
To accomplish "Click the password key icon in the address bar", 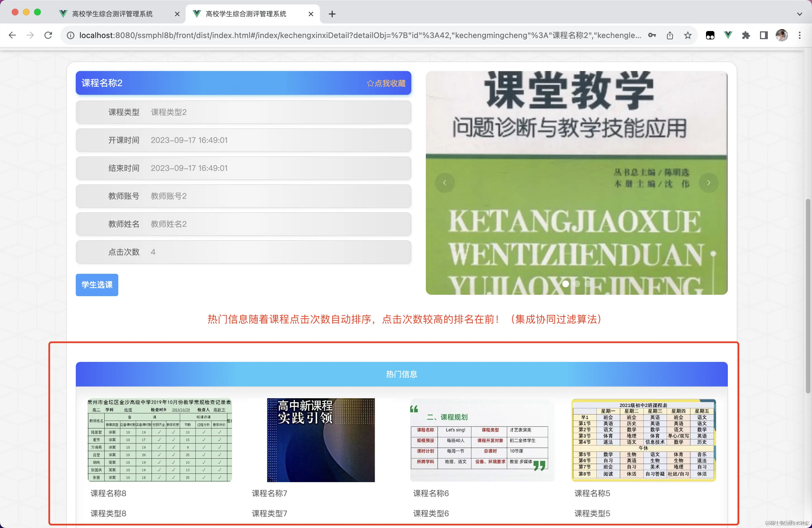I will pos(652,35).
